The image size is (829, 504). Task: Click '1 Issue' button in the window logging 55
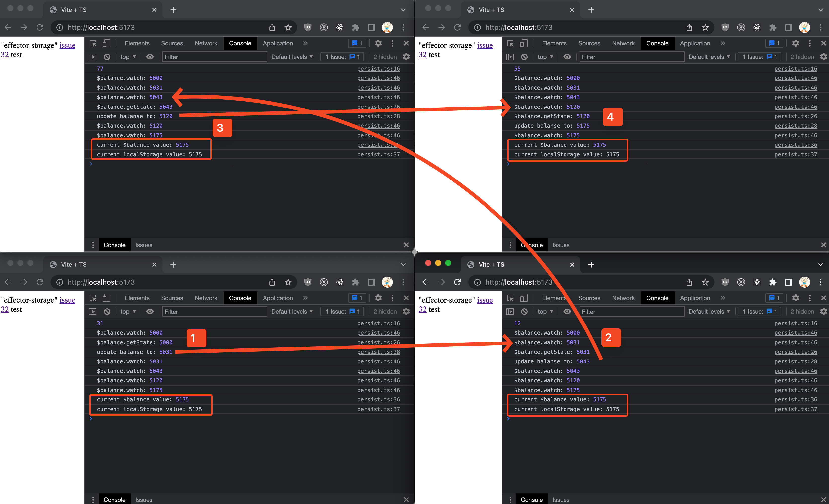[x=759, y=57]
